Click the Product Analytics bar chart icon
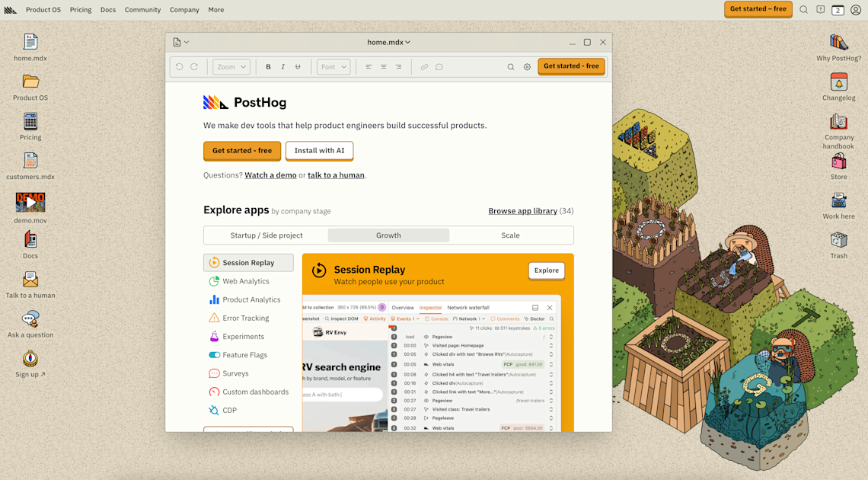The image size is (868, 480). [214, 299]
